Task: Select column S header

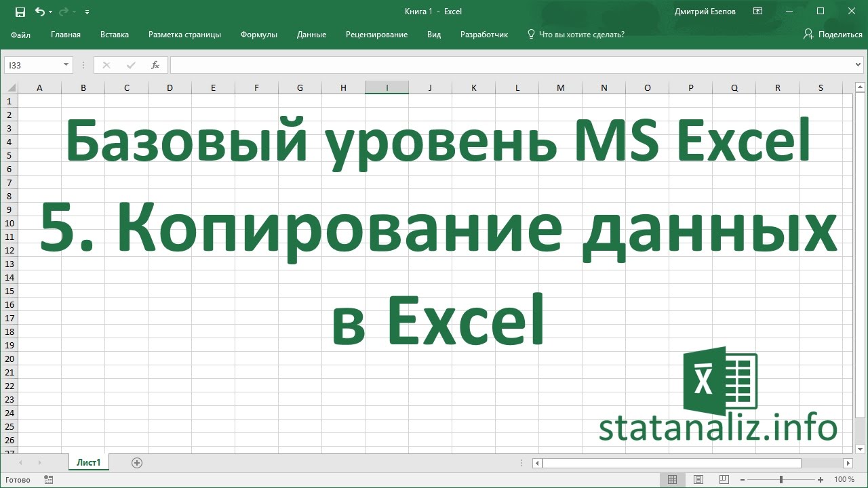Action: pos(821,87)
